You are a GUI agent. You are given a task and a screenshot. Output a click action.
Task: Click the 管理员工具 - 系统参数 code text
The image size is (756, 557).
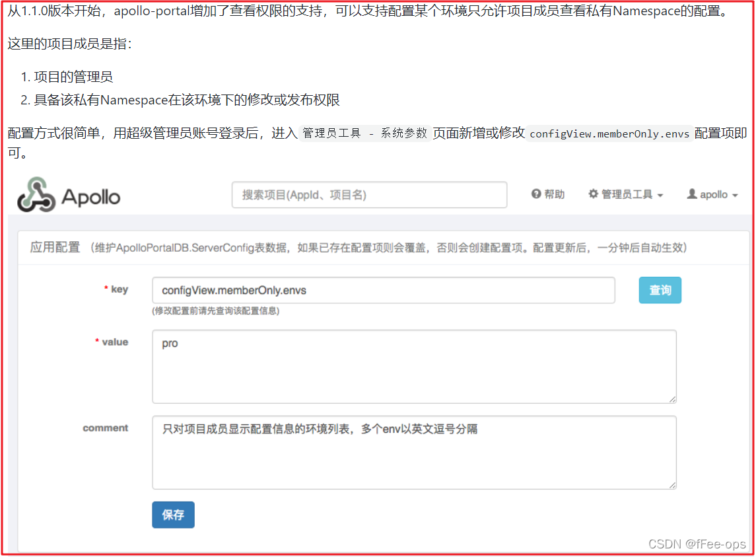click(x=364, y=133)
